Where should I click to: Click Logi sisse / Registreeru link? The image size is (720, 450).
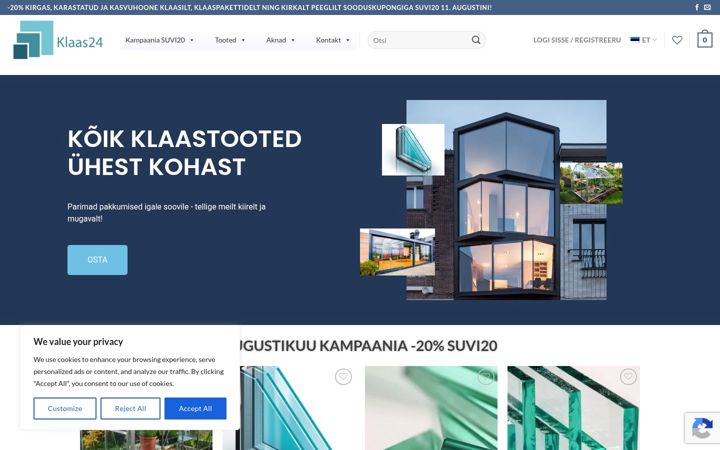(x=577, y=40)
